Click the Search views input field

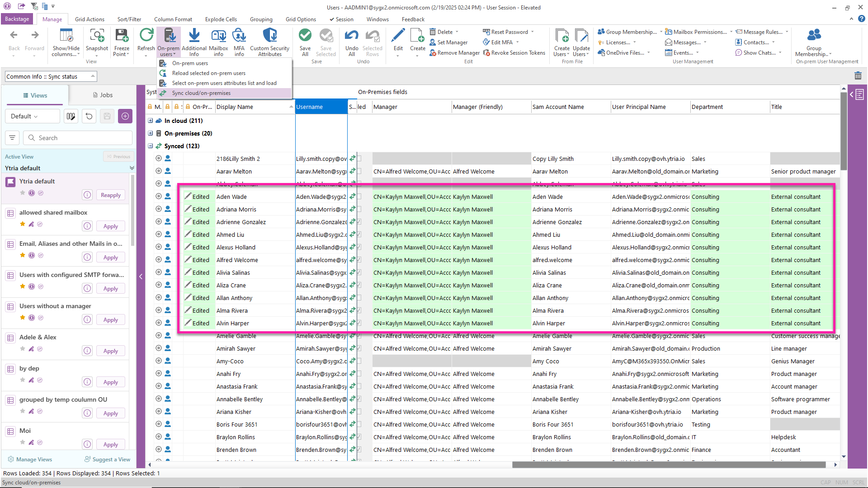79,138
